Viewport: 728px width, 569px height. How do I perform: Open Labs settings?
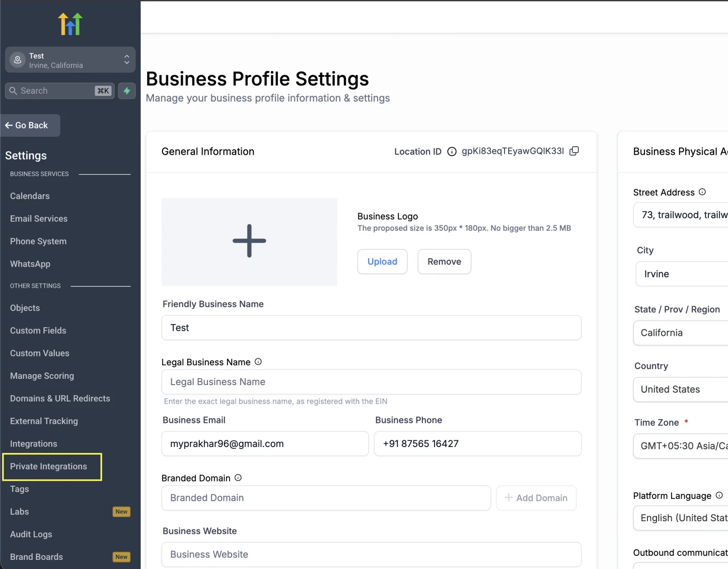[x=20, y=512]
